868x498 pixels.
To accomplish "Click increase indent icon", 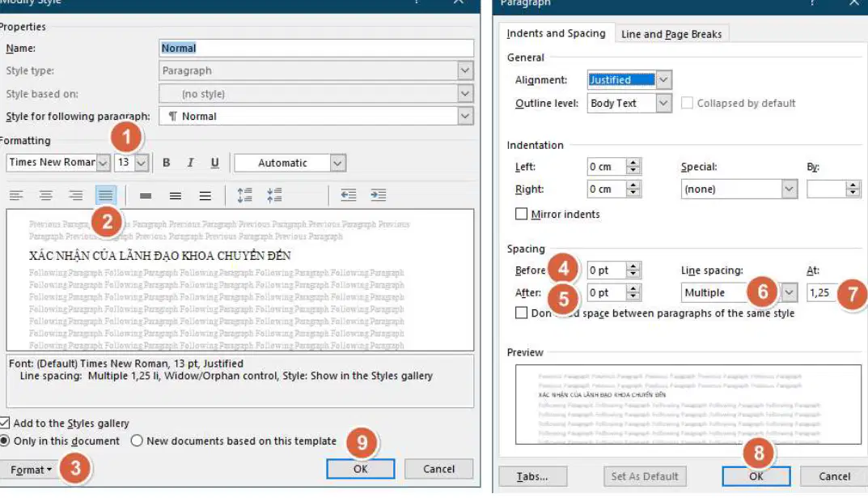I will [378, 195].
